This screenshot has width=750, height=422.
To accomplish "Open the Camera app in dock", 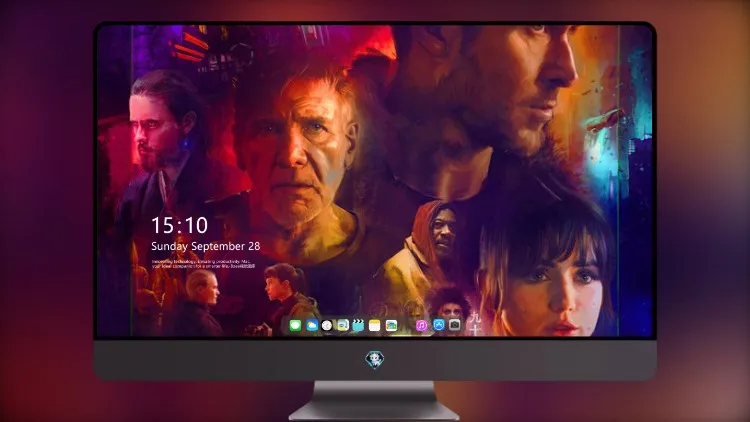I will (455, 325).
